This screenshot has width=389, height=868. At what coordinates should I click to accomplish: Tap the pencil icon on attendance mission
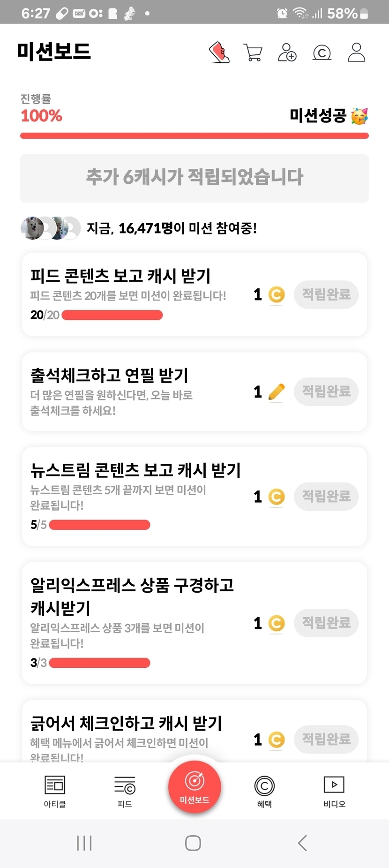(x=277, y=392)
